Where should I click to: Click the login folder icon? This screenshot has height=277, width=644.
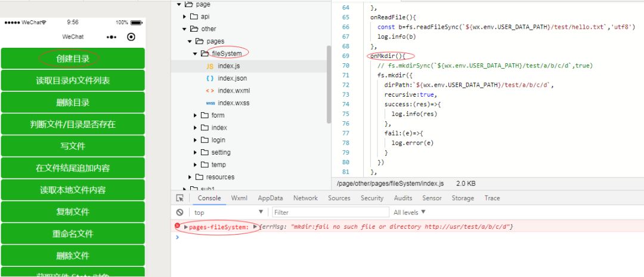(205, 140)
